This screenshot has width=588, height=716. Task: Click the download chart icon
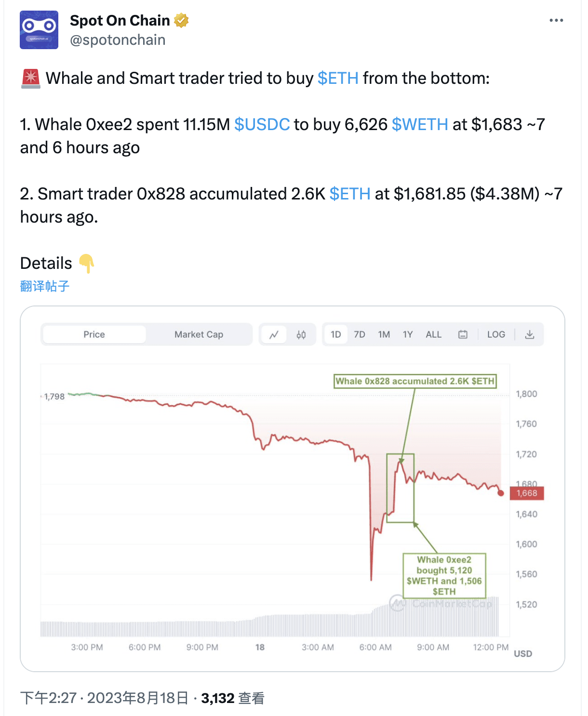click(x=530, y=334)
